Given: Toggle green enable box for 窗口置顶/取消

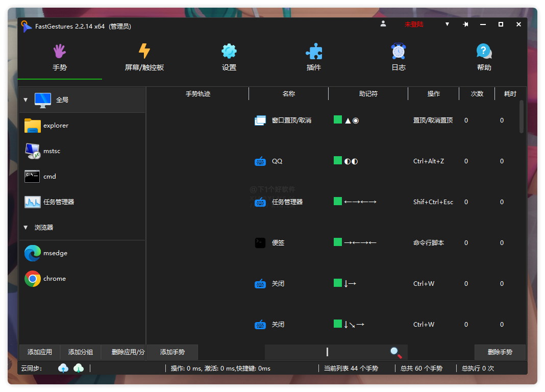Looking at the screenshot, I should 337,119.
